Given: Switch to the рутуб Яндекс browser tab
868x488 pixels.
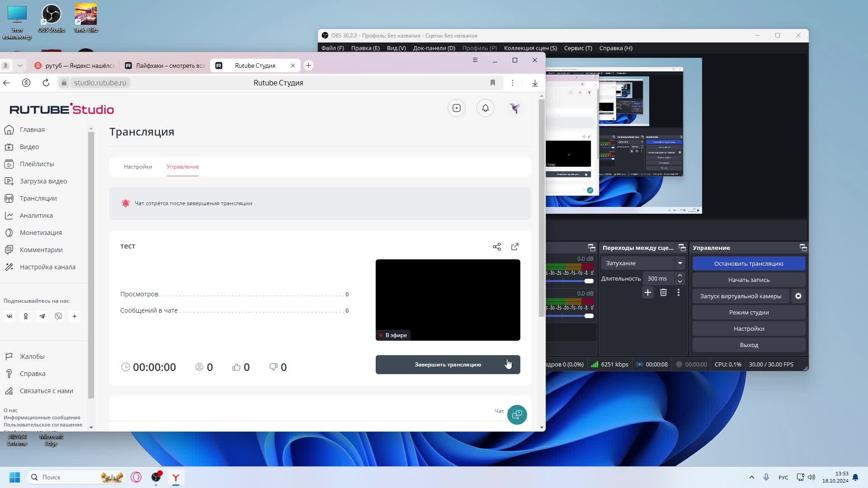Looking at the screenshot, I should (75, 66).
